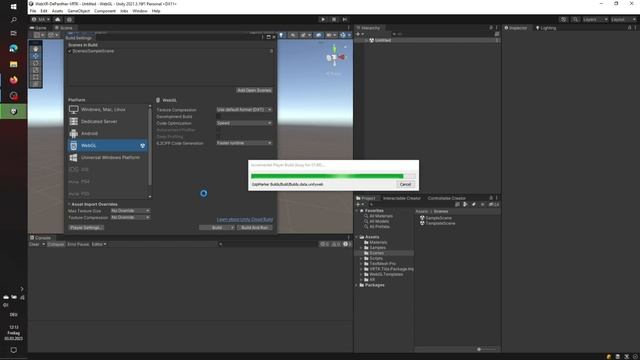Image resolution: width=640 pixels, height=360 pixels.
Task: Click the Add Open Scenes button
Action: [254, 90]
